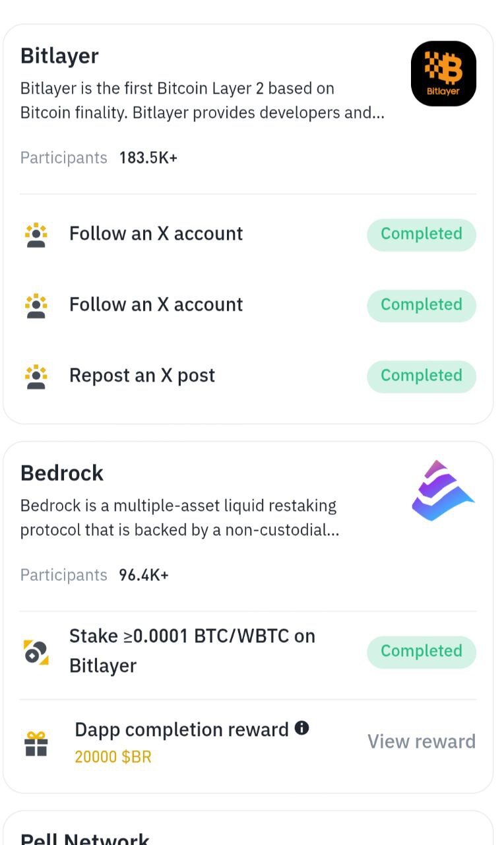Click the gift box reward icon
The width and height of the screenshot is (504, 845).
pos(36,743)
